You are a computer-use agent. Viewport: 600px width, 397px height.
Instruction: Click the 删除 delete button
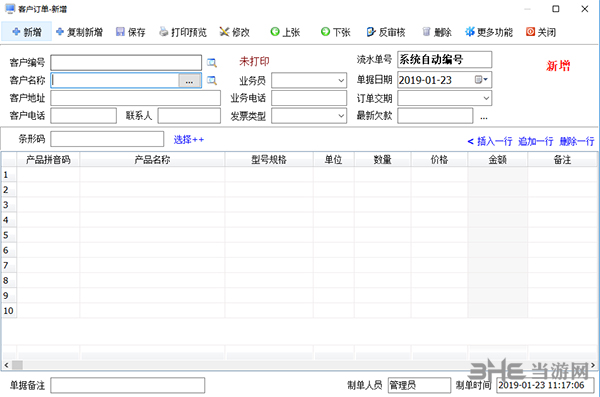tap(437, 32)
